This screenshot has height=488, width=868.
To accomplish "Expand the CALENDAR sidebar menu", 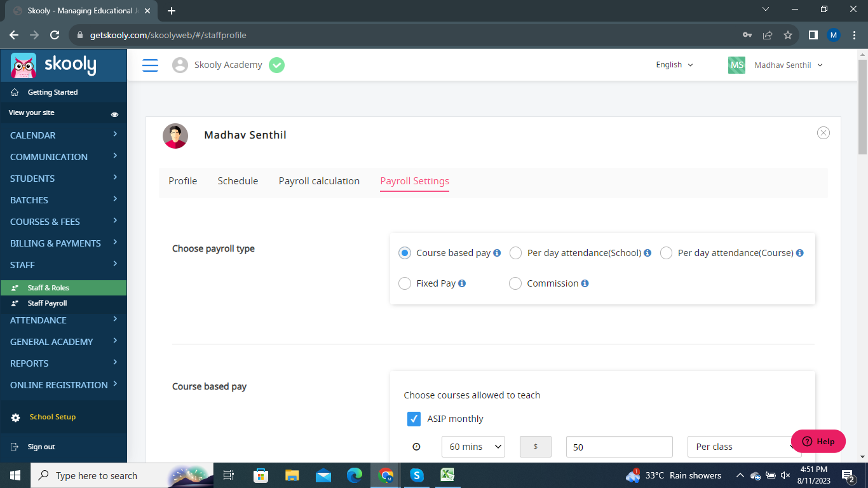I will click(64, 135).
